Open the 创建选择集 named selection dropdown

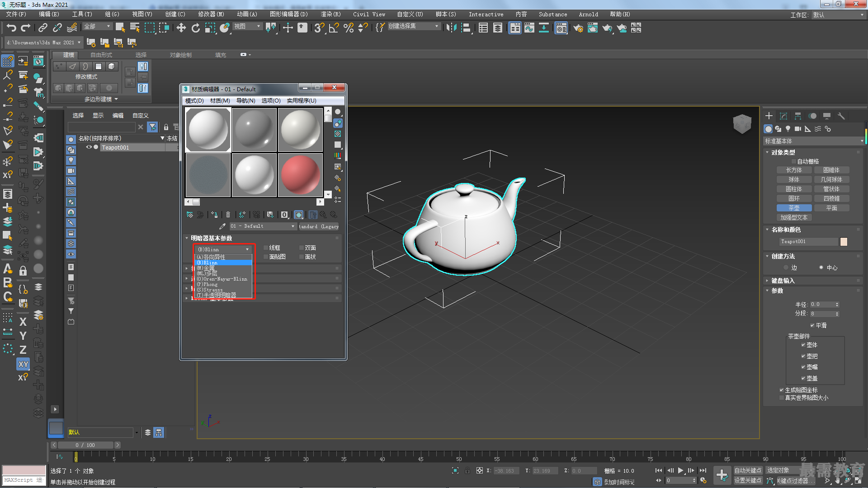click(x=414, y=26)
